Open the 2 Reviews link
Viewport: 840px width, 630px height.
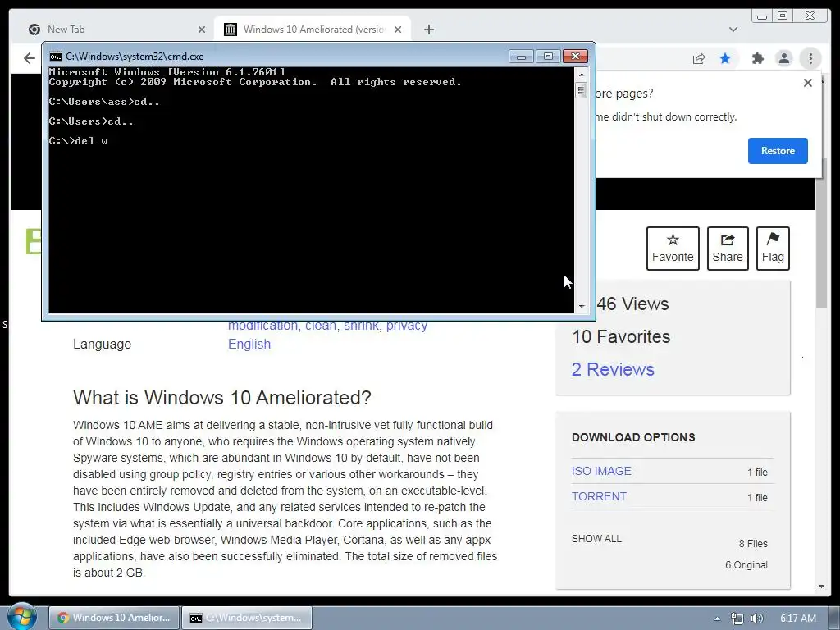[613, 369]
